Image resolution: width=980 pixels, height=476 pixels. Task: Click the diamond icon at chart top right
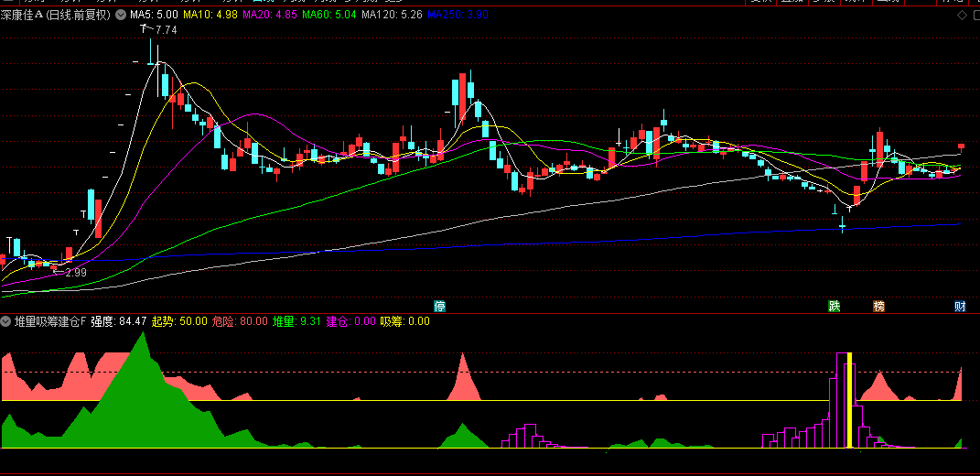962,15
